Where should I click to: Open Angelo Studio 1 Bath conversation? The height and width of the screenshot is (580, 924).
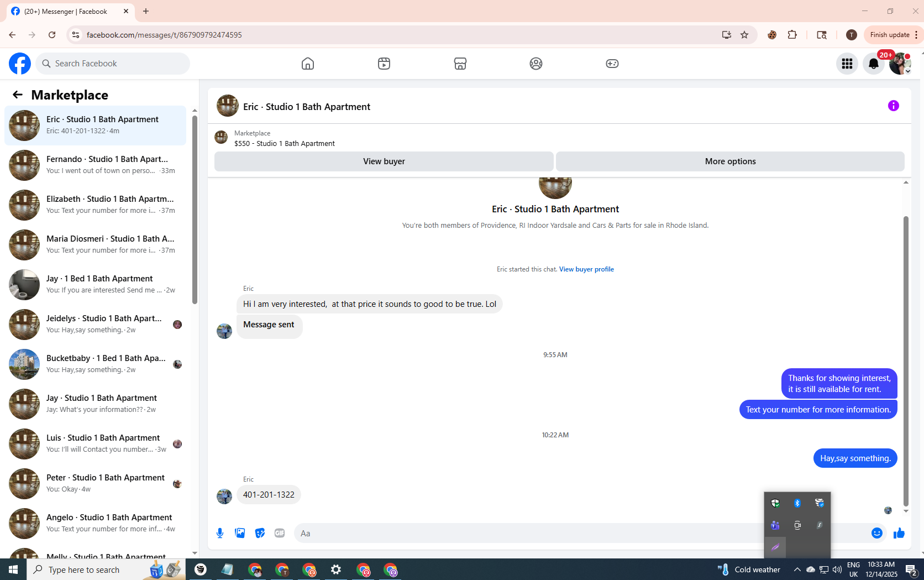click(x=96, y=524)
